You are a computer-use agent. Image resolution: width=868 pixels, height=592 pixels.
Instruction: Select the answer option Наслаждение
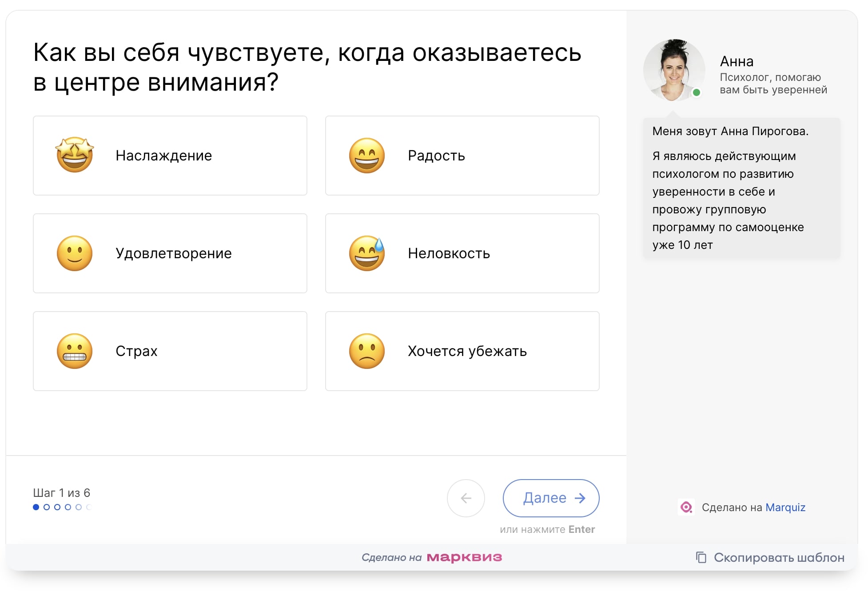[170, 155]
